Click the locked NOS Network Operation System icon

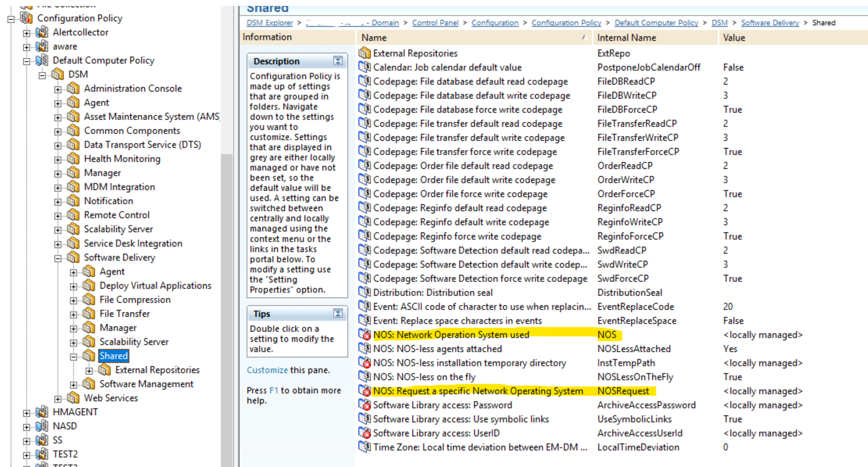(x=364, y=335)
